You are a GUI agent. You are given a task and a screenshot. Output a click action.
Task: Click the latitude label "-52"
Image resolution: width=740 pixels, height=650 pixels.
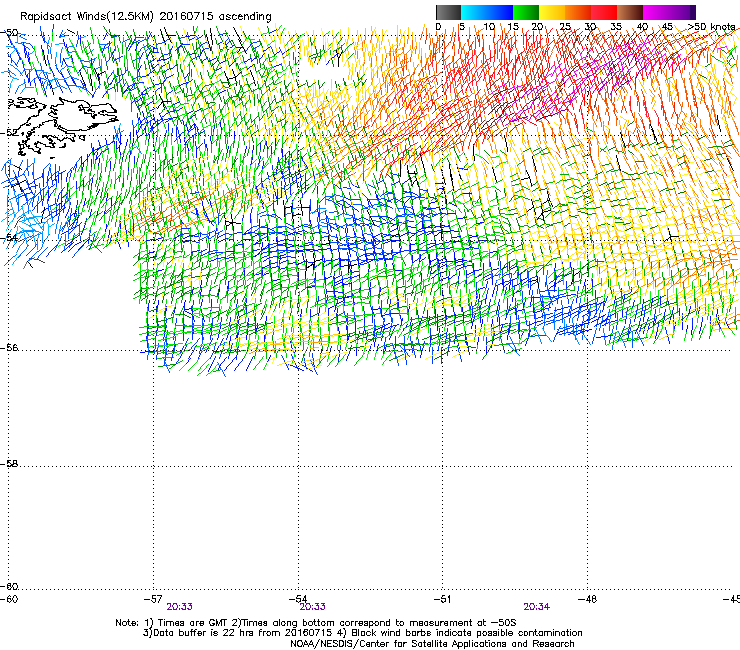[9, 133]
